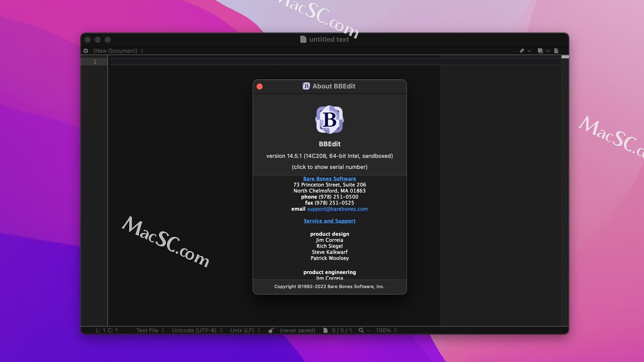Open the (New Document) navigation popup
The width and height of the screenshot is (644, 362).
(x=118, y=51)
